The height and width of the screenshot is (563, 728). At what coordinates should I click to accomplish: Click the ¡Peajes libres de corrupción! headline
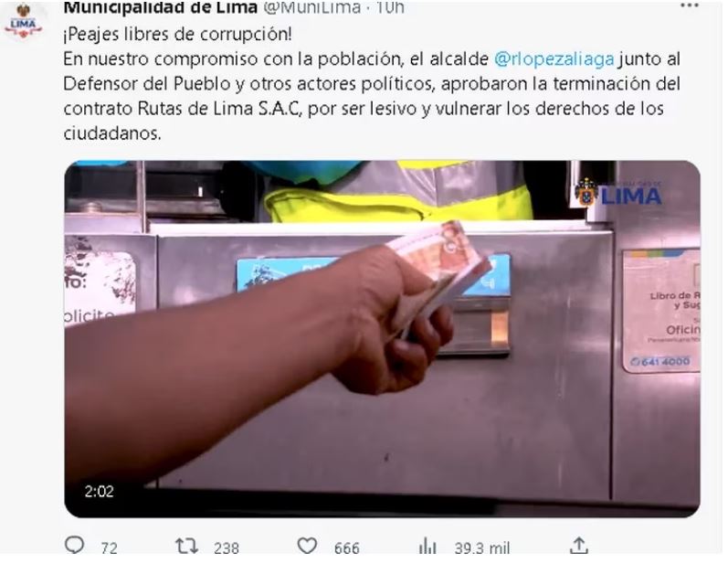coord(177,35)
